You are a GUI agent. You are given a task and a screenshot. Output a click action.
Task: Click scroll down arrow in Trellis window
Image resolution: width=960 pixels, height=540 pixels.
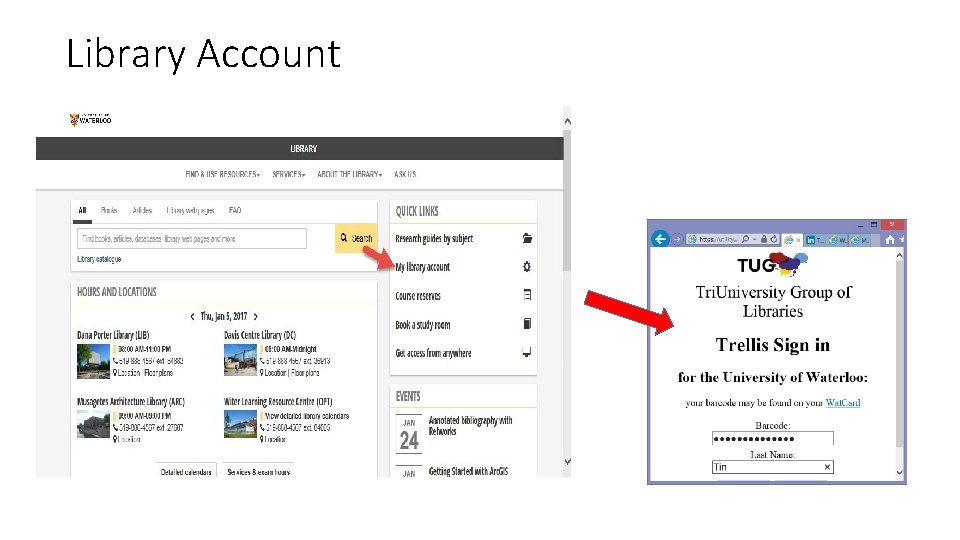click(899, 472)
